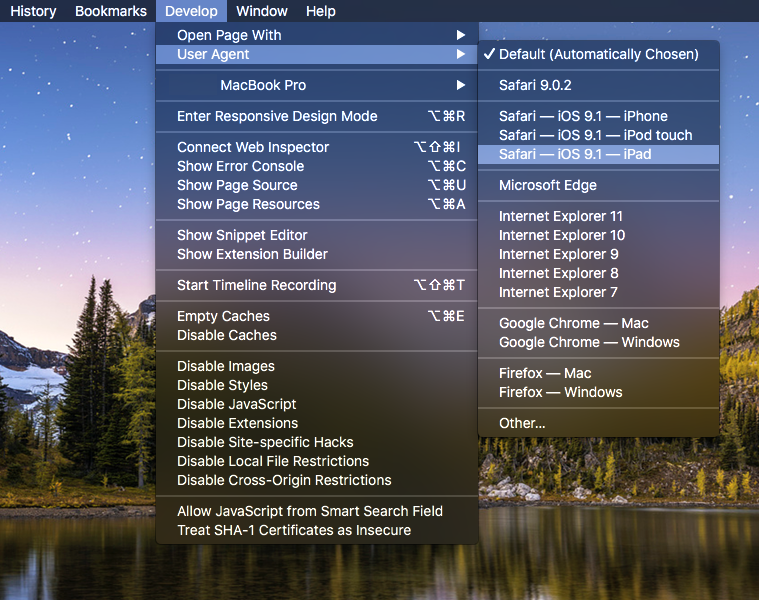
Task: Select Connect Web Inspector
Action: [x=317, y=147]
